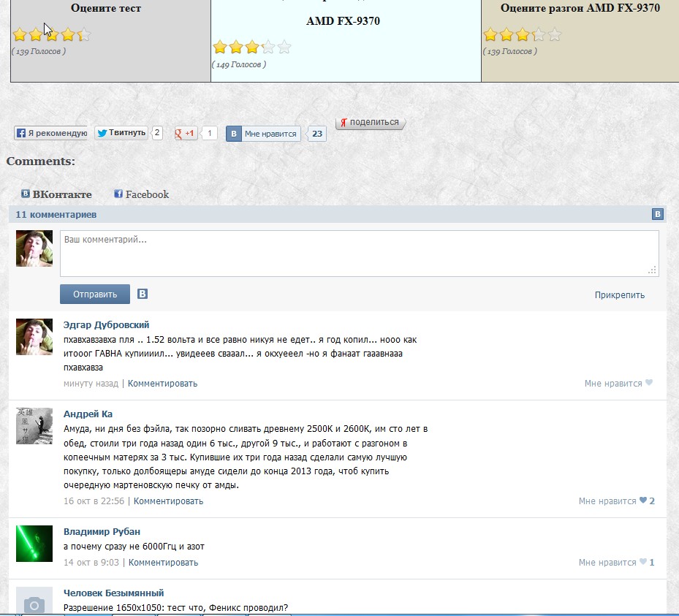Like Андрей Ка's comment heart icon
Screen dimensions: 679x616
[x=643, y=501]
